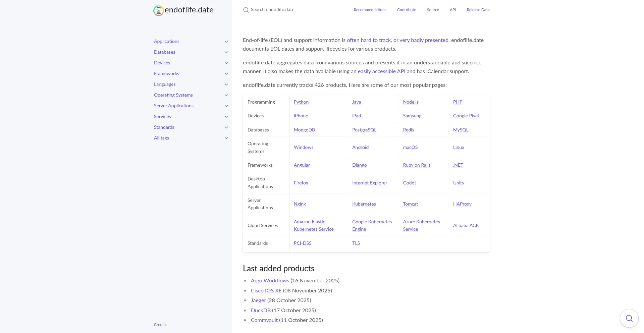This screenshot has width=644, height=333.
Task: Open the Godot product page
Action: (x=410, y=183)
